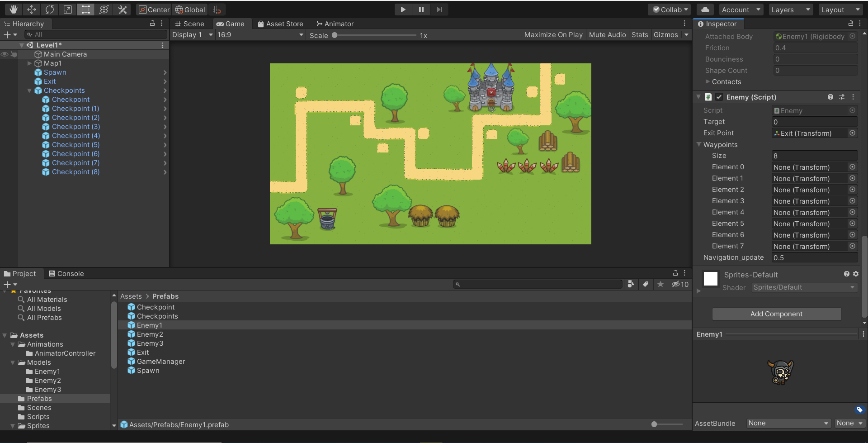Open Enemy Script component menu dots
This screenshot has width=868, height=443.
coord(853,97)
